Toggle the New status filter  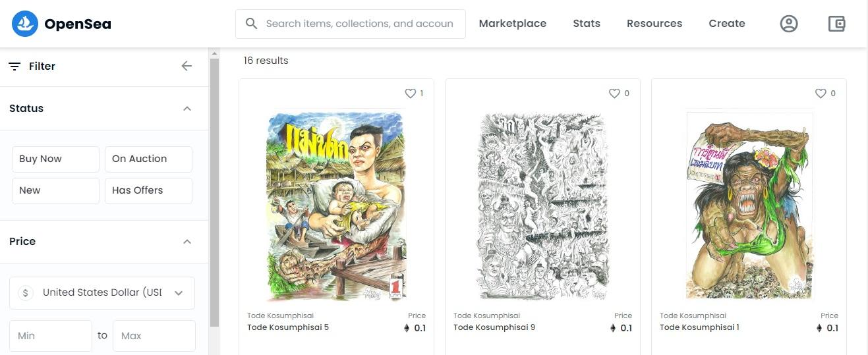point(55,190)
